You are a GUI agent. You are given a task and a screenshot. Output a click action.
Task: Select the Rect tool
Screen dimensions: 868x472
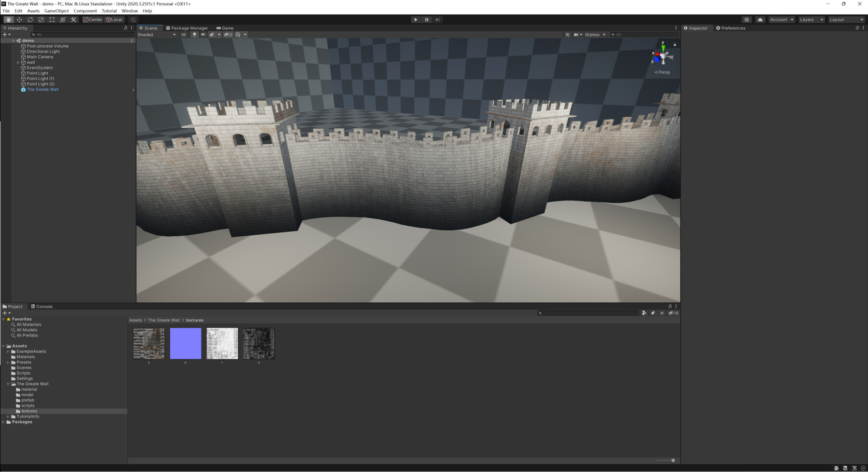pyautogui.click(x=52, y=20)
